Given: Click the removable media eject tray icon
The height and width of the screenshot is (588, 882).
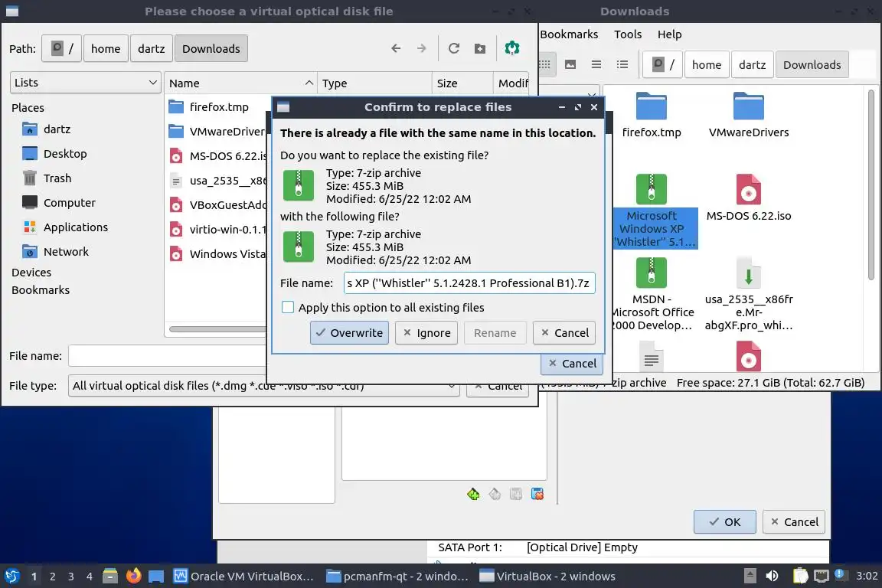Looking at the screenshot, I should click(x=750, y=576).
